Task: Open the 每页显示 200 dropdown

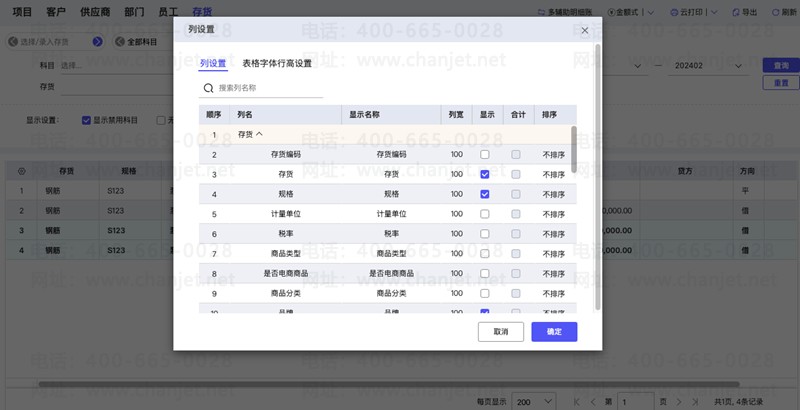Action: tap(533, 402)
